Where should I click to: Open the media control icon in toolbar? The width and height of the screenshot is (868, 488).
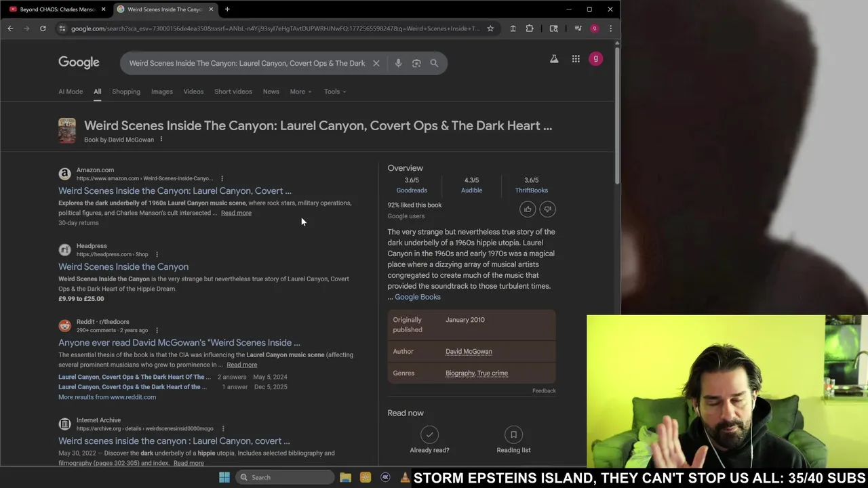[x=578, y=28]
